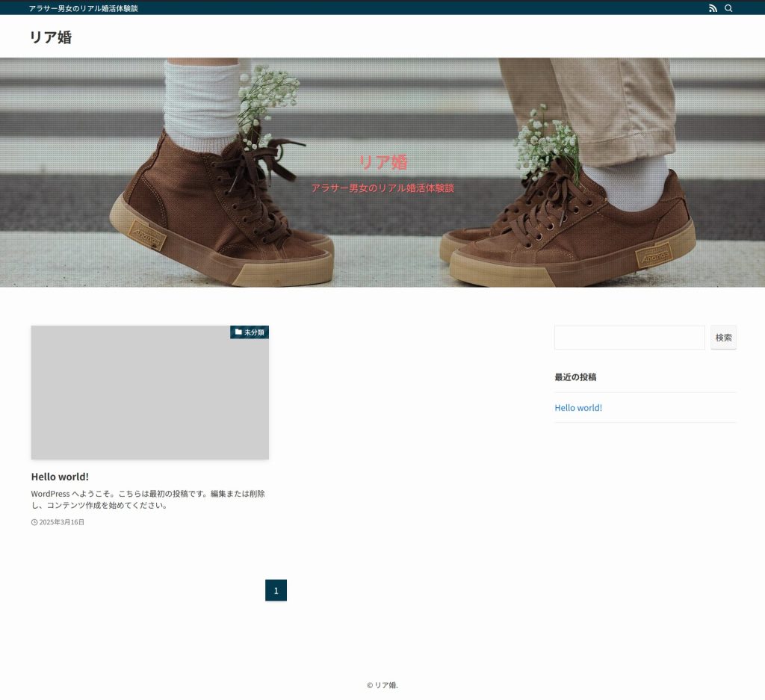Click the pink hero subtitle アラサー男女のリアル婚活体験談
Viewport: 765px width, 700px height.
pyautogui.click(x=382, y=188)
